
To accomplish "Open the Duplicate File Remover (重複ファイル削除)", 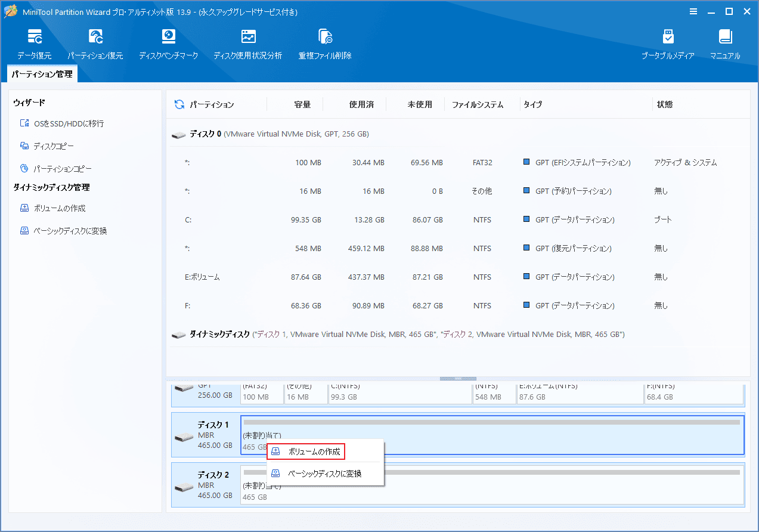I will (325, 44).
